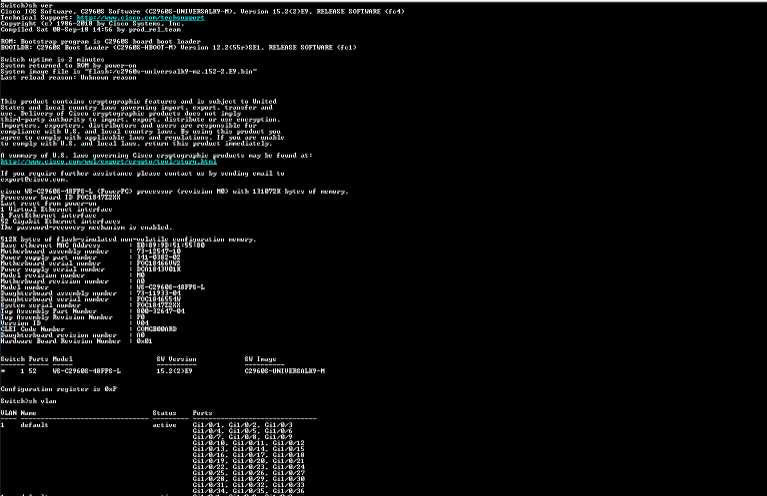Open the cisco.com/techsupport link
Image resolution: width=767 pixels, height=496 pixels.
click(x=140, y=18)
